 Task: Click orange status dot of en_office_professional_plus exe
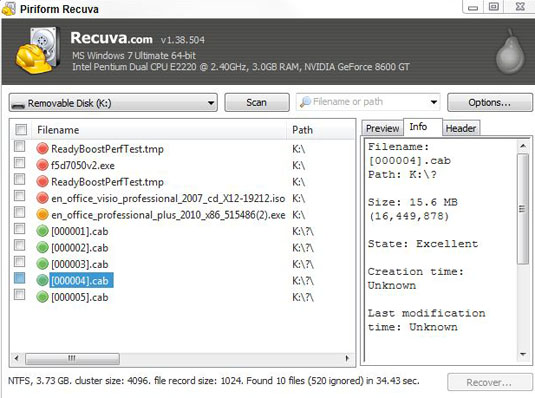click(42, 215)
